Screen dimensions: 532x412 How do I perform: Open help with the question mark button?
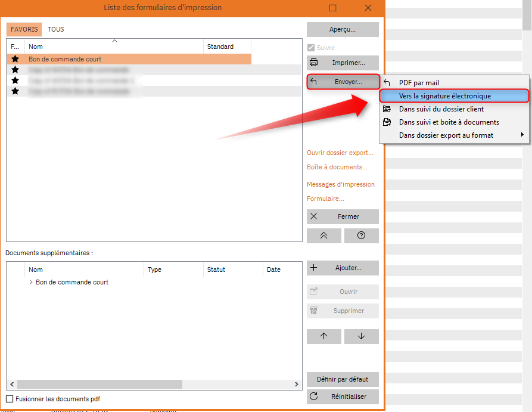(362, 236)
